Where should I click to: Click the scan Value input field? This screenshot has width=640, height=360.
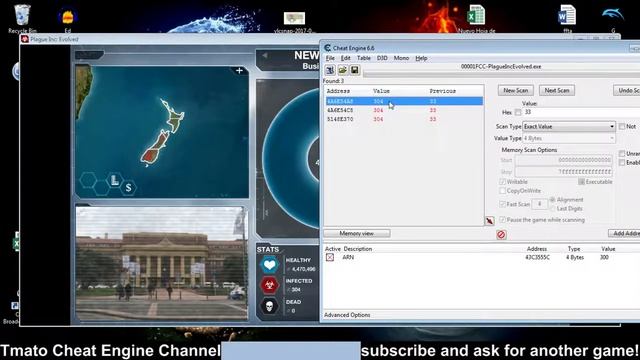[581, 112]
